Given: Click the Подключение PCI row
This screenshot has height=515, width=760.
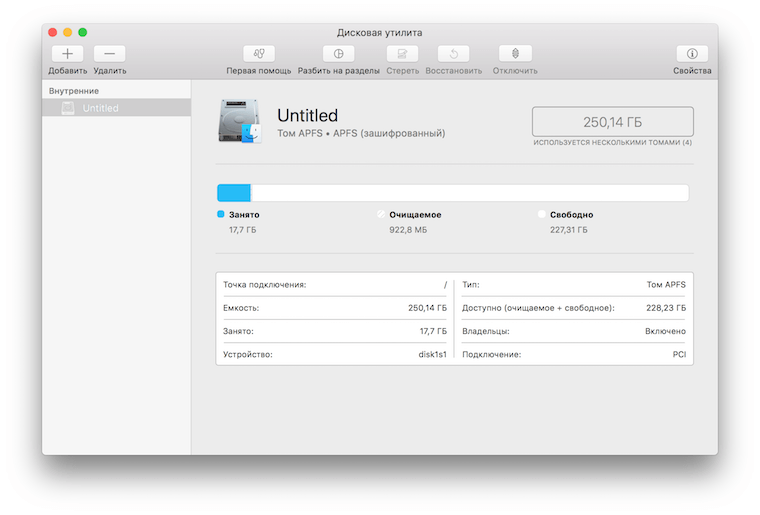Looking at the screenshot, I should point(574,354).
